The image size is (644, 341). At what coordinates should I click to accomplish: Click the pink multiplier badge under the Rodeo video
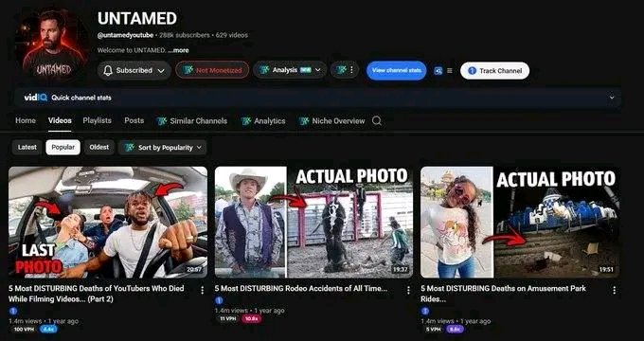251,319
